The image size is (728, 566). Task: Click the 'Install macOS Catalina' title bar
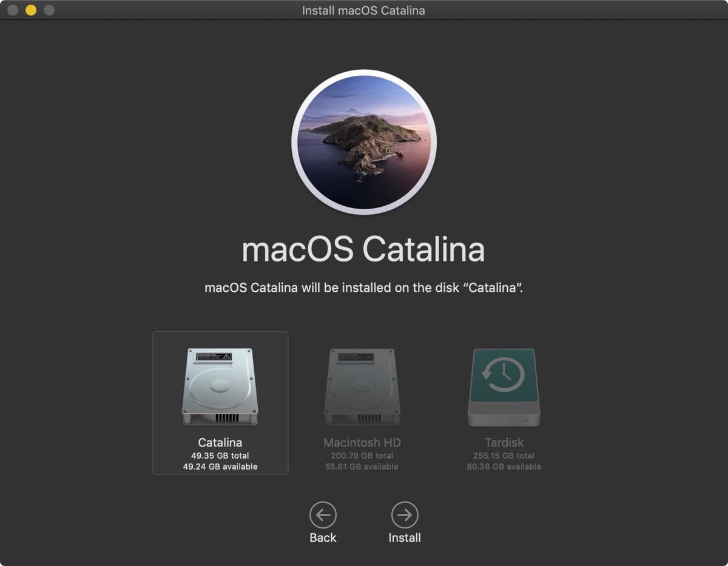click(364, 10)
